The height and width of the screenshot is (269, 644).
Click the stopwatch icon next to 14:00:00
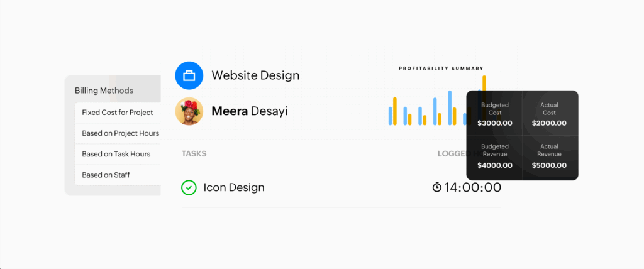pyautogui.click(x=437, y=187)
